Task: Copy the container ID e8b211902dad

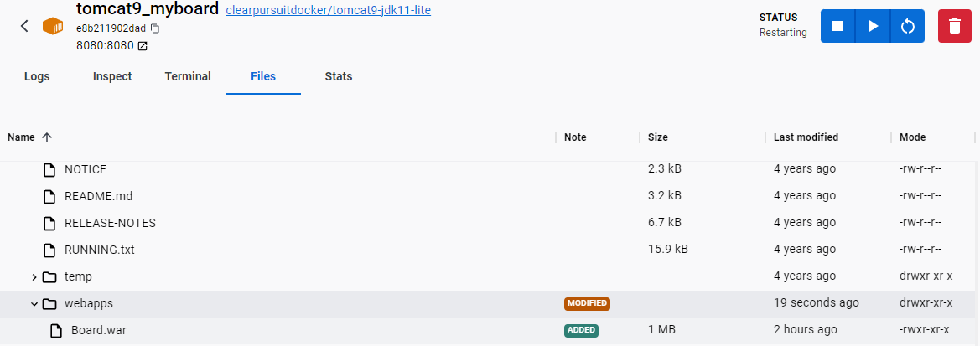Action: point(156,28)
